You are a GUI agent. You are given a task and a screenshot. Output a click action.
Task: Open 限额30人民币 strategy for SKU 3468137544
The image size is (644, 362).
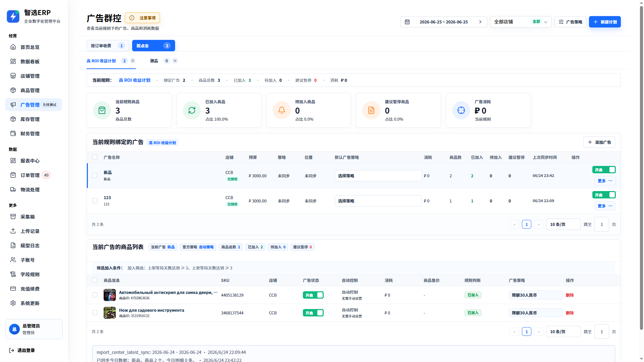[536, 313]
